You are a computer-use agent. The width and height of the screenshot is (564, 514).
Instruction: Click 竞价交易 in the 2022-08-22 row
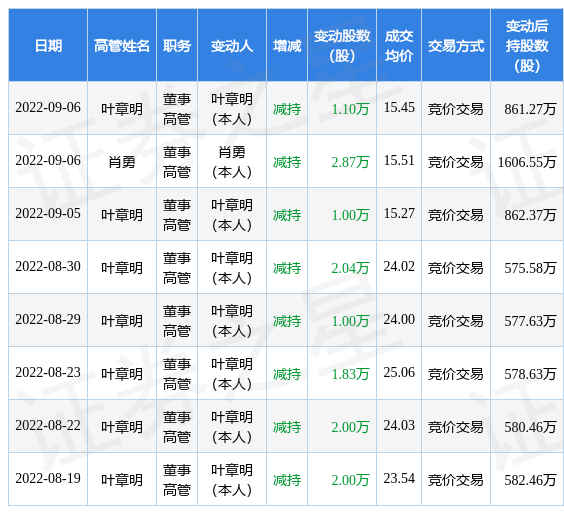[x=456, y=427]
